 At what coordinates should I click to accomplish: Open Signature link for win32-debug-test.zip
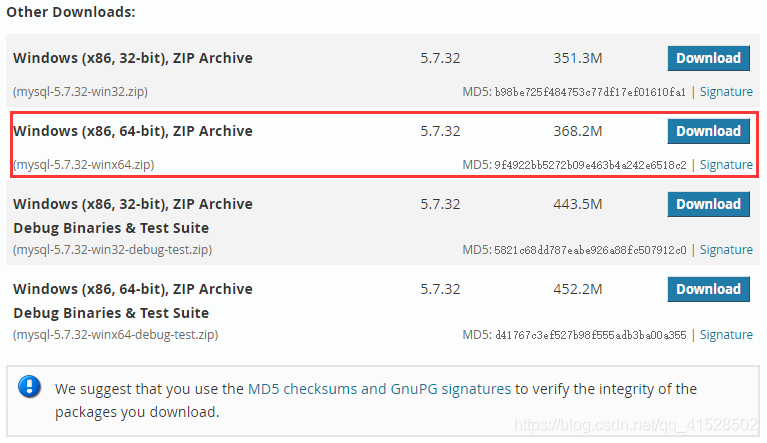726,249
